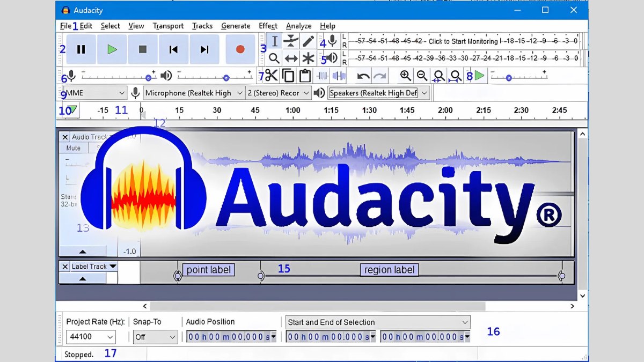Open the 2 (Stereo) recording channels dropdown
The image size is (644, 362).
[279, 93]
